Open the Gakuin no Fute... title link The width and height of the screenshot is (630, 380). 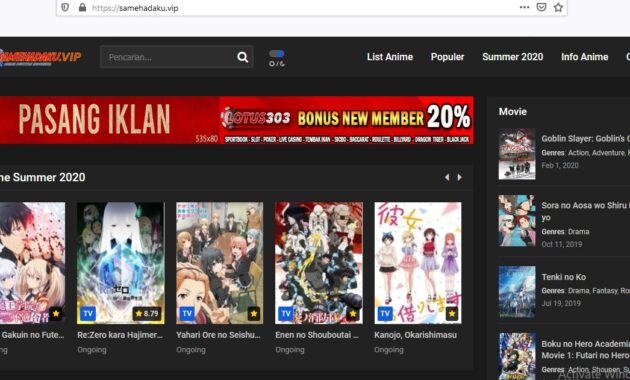click(32, 335)
